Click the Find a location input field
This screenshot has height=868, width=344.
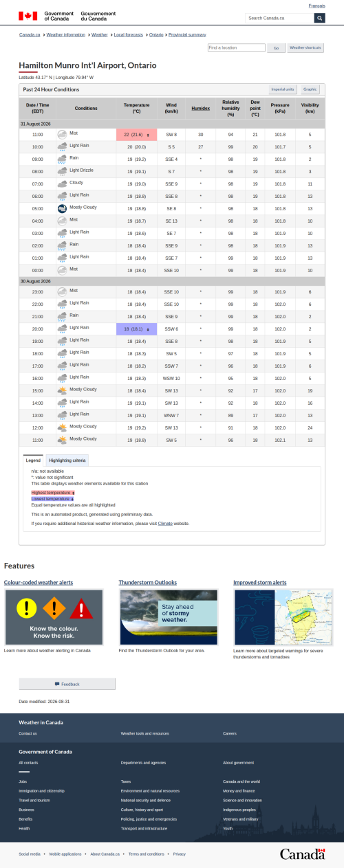click(236, 48)
